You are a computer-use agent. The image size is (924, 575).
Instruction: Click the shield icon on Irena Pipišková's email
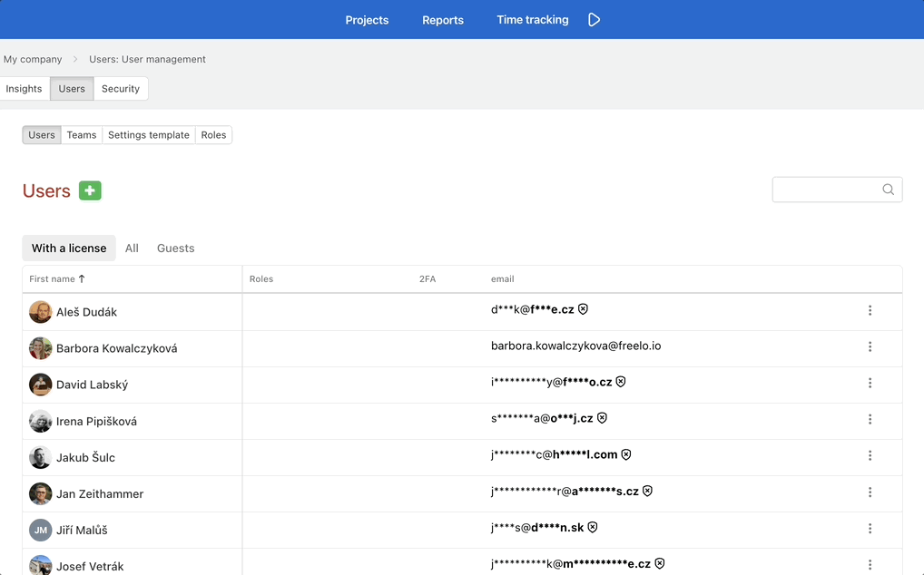[x=602, y=418]
